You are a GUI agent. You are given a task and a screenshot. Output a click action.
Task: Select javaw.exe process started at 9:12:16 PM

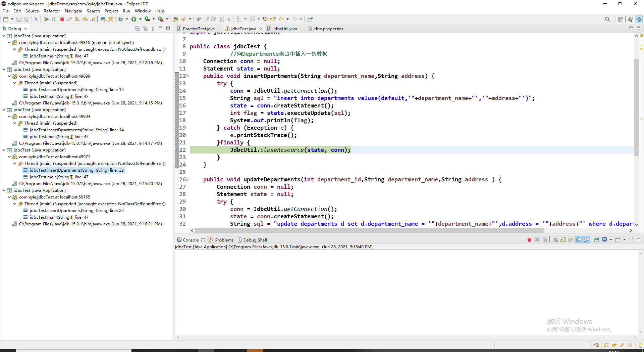[90, 63]
